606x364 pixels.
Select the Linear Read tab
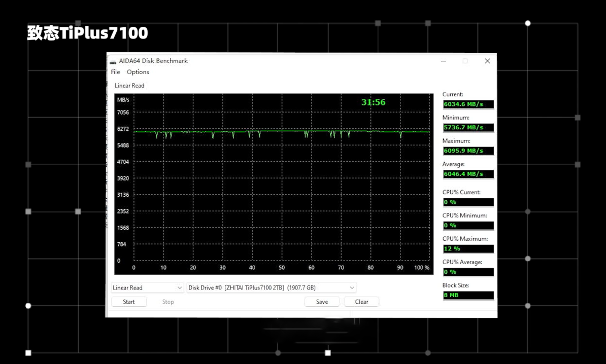129,85
